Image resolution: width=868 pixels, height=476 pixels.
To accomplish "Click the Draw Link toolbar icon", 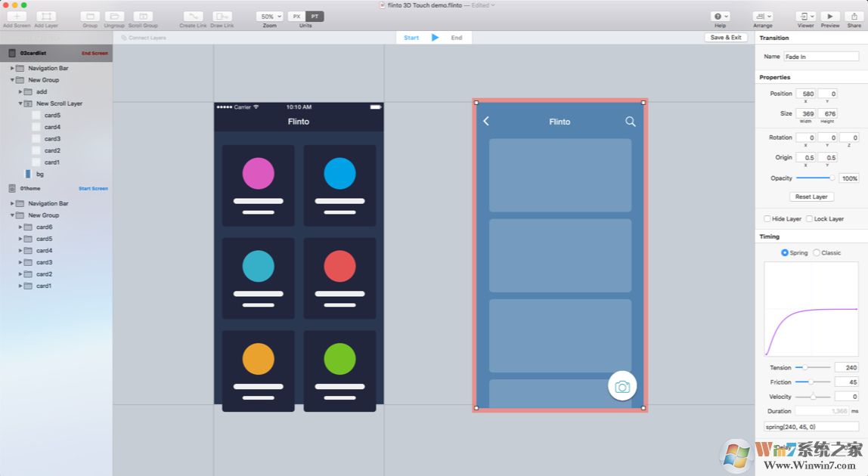I will tap(222, 17).
